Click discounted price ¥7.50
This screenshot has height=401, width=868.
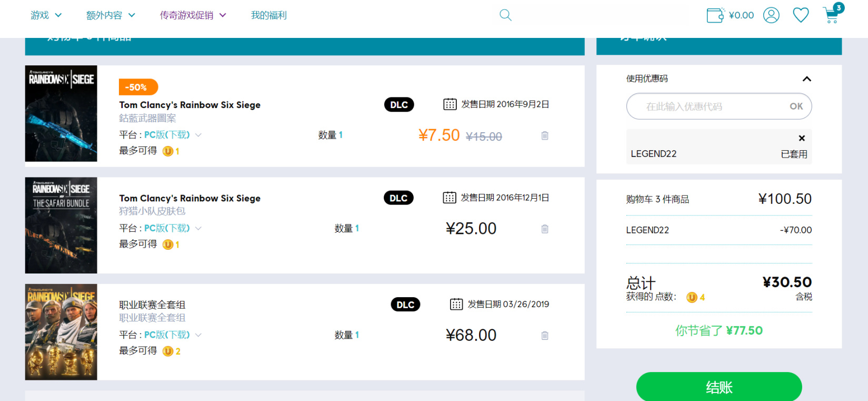(x=439, y=135)
